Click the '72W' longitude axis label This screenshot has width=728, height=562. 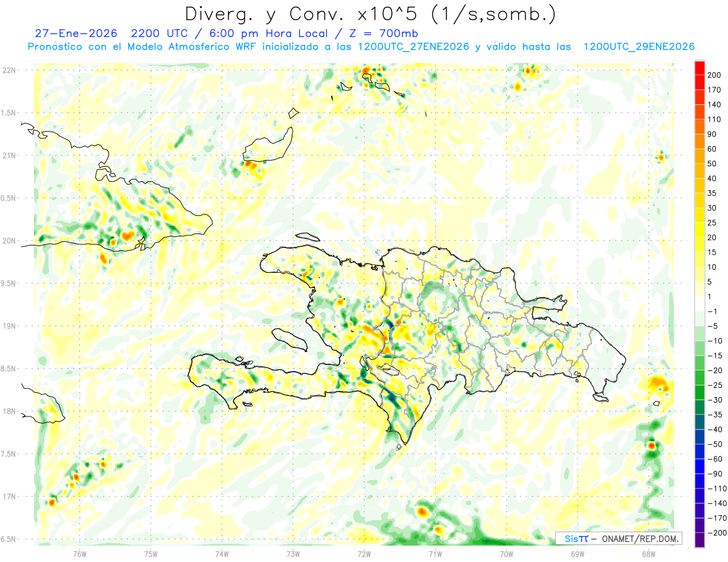coord(364,554)
